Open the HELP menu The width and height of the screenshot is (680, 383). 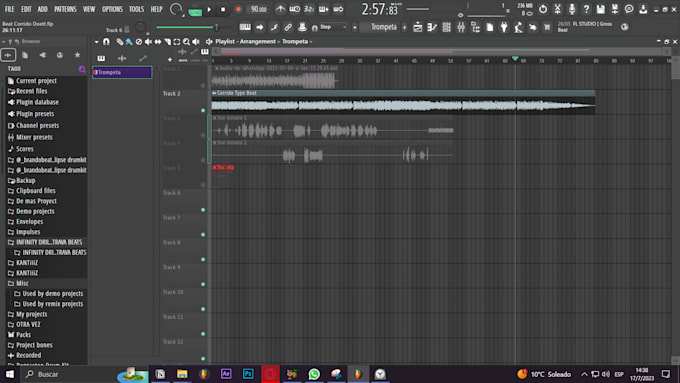click(156, 9)
